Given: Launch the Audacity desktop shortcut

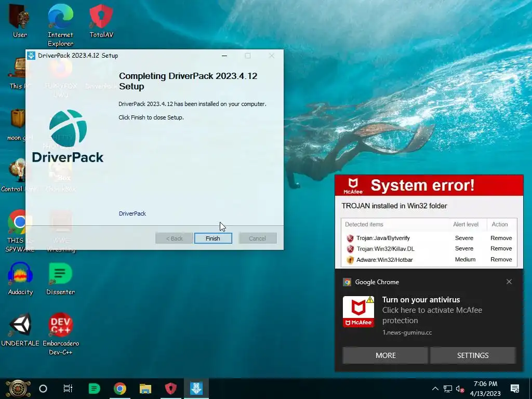Looking at the screenshot, I should tap(20, 279).
